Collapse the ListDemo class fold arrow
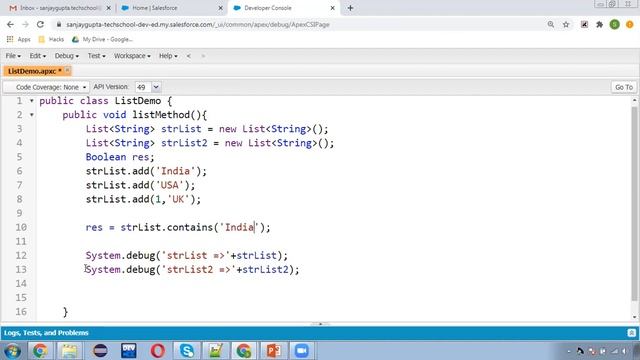 (31, 101)
